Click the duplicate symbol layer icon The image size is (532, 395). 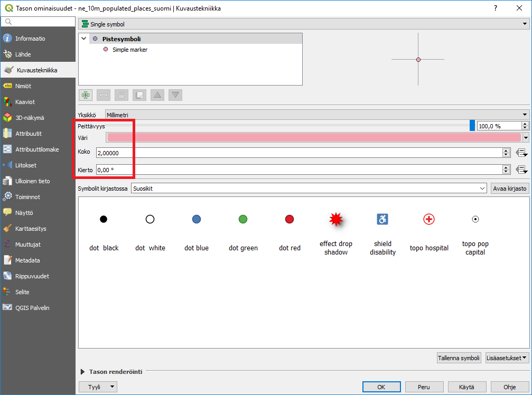click(x=139, y=95)
